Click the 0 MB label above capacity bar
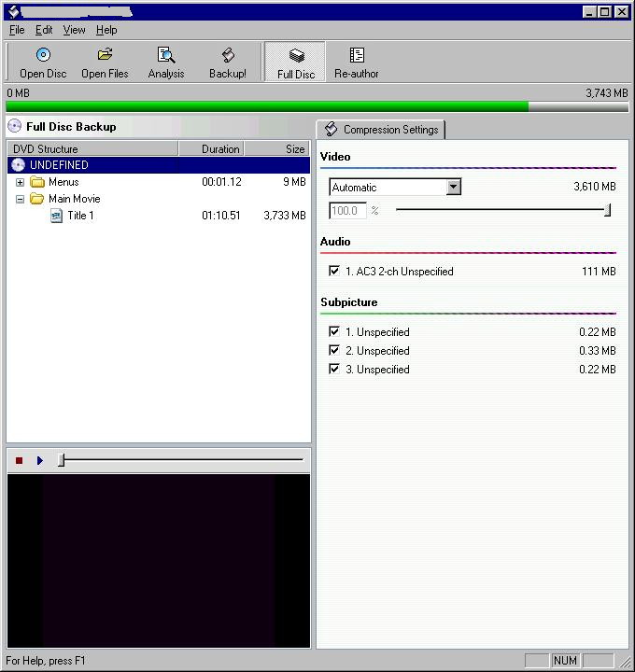635x672 pixels. (18, 93)
